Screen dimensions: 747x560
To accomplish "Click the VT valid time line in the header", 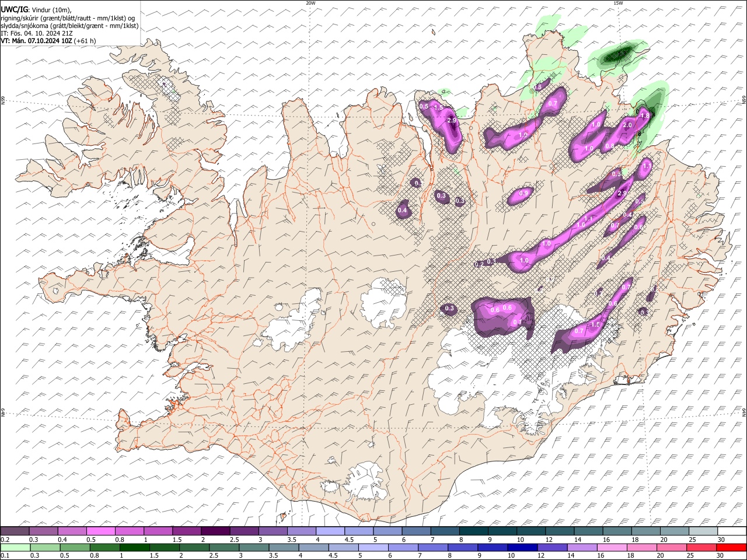I will point(48,41).
